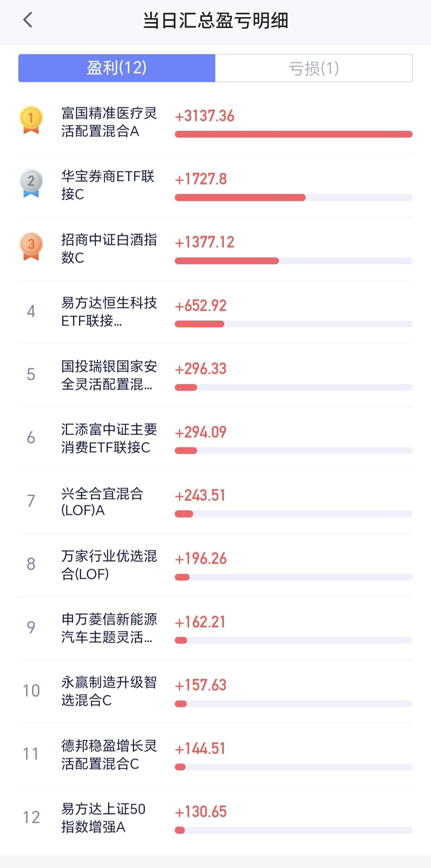431x868 pixels.
Task: Tap the bronze rank 3 medal icon
Action: click(31, 246)
